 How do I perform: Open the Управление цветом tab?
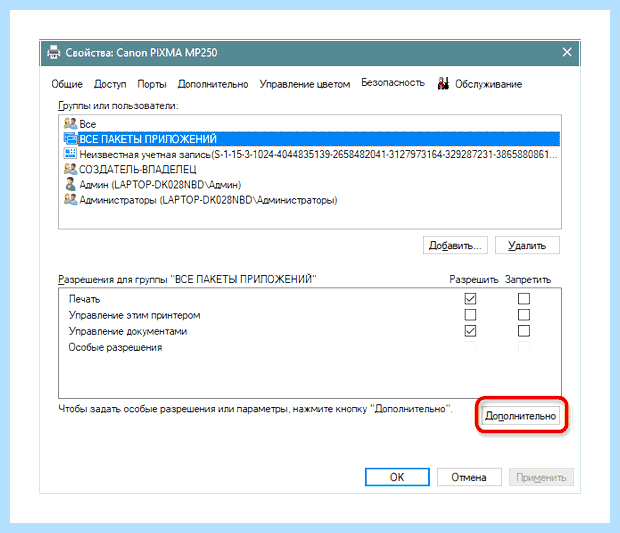pyautogui.click(x=304, y=84)
